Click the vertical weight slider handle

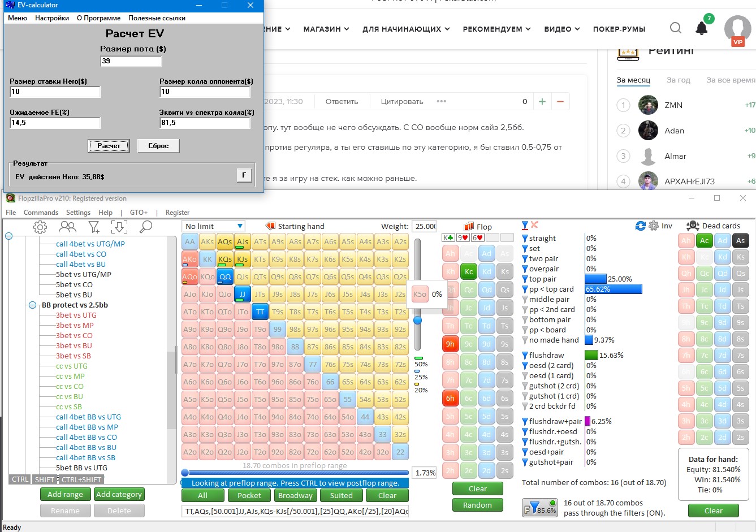pos(418,321)
